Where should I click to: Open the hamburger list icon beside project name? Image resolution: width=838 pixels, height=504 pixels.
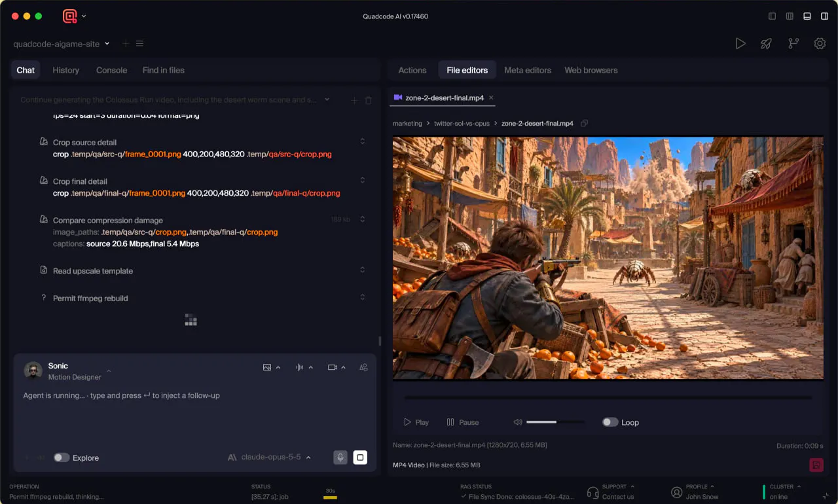tap(139, 44)
